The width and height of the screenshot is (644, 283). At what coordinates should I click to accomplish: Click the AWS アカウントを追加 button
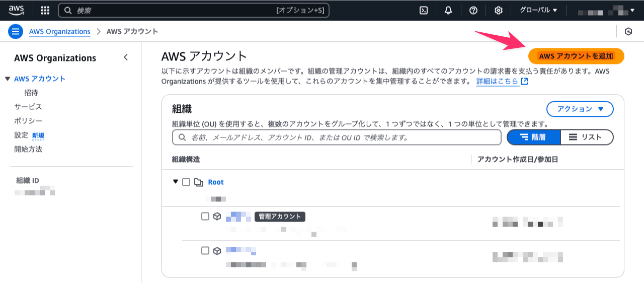pyautogui.click(x=576, y=56)
